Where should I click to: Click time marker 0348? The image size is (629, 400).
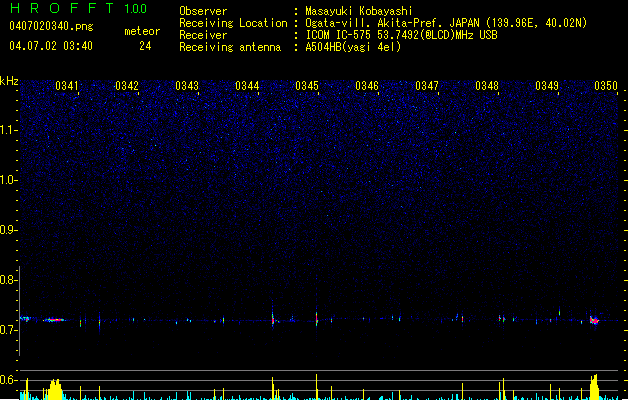click(487, 86)
